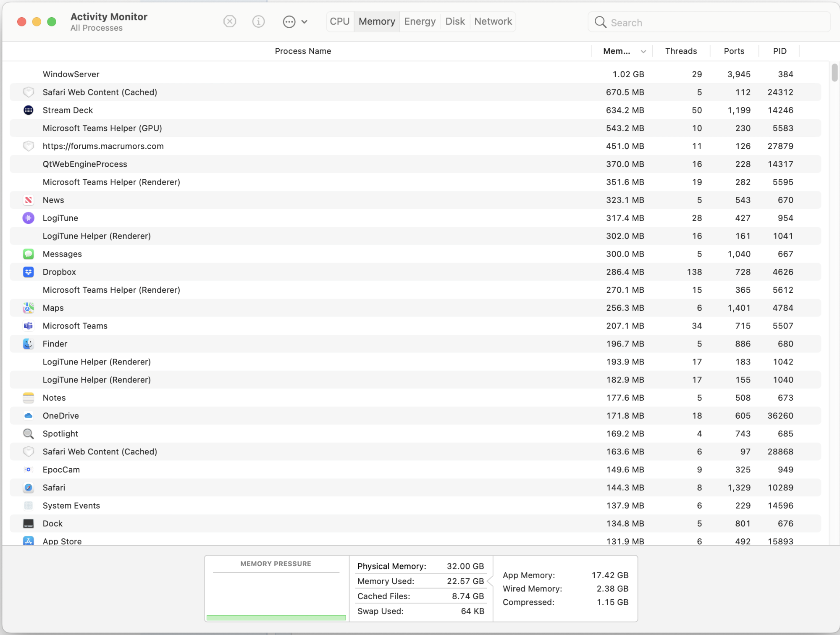Switch to the Disk tab
Image resolution: width=840 pixels, height=635 pixels.
click(x=455, y=21)
